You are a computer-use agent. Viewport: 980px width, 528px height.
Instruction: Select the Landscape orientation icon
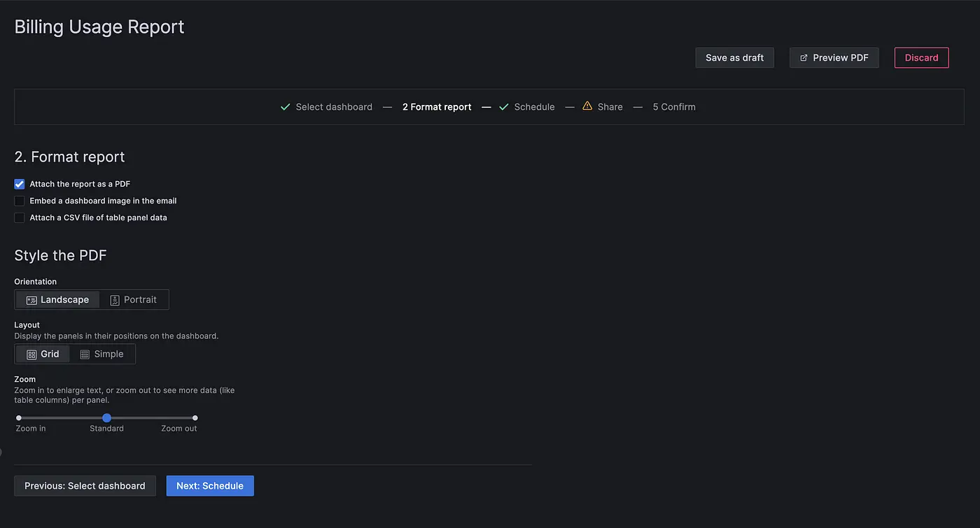tap(31, 299)
